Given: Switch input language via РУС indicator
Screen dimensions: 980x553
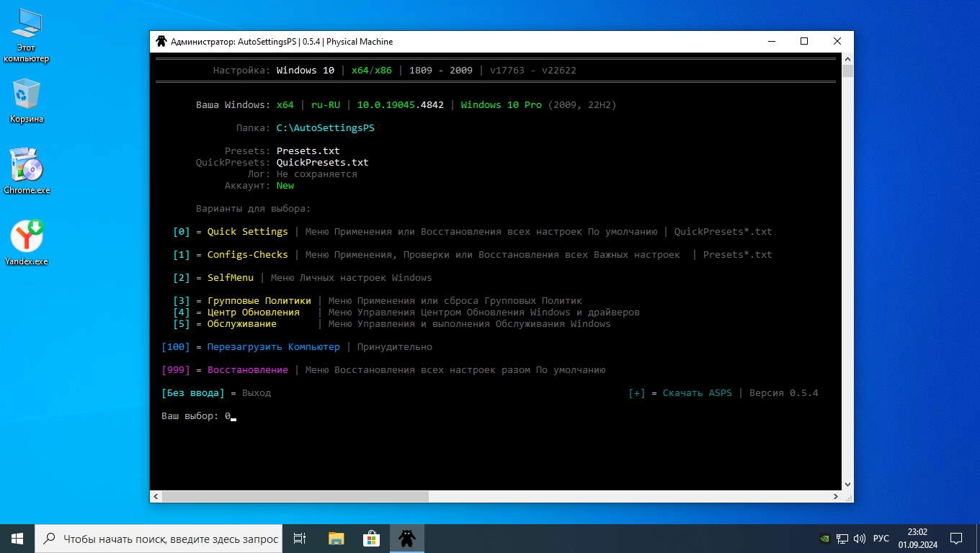Looking at the screenshot, I should [x=881, y=539].
